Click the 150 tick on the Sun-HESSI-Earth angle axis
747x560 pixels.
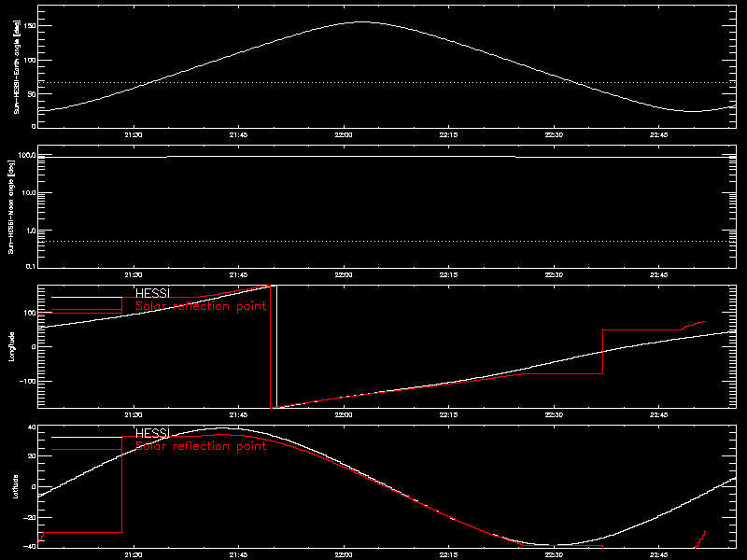[30, 26]
